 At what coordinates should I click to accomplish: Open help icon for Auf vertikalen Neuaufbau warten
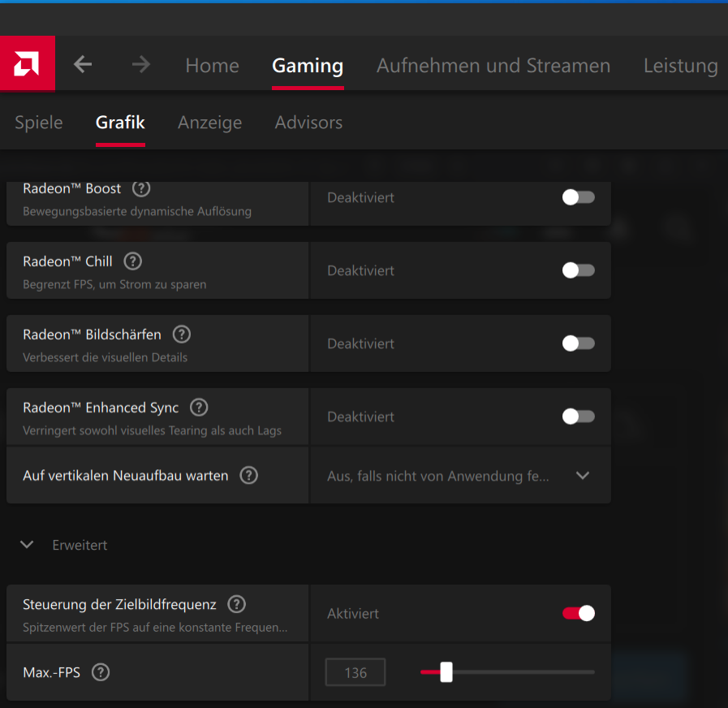(248, 475)
